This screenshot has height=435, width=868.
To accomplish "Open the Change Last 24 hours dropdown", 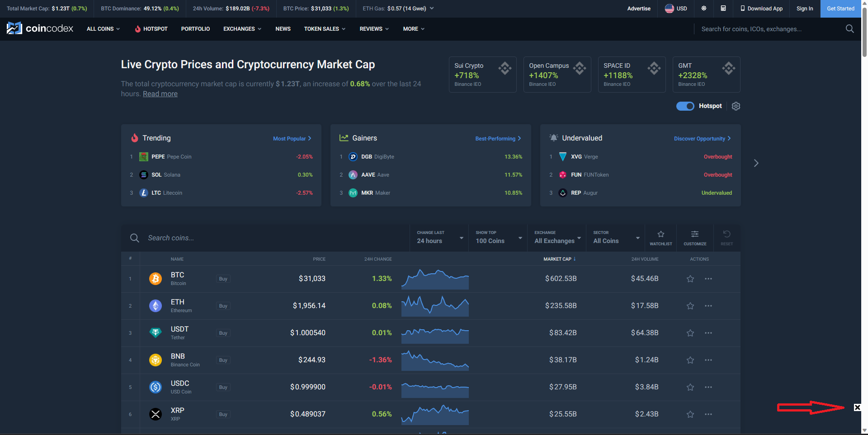I will pos(439,238).
